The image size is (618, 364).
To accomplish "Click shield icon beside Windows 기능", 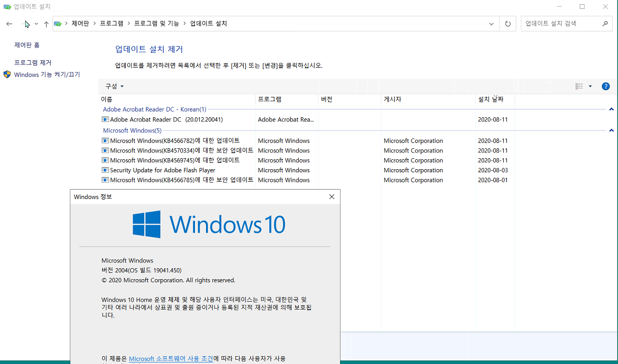I will click(7, 74).
